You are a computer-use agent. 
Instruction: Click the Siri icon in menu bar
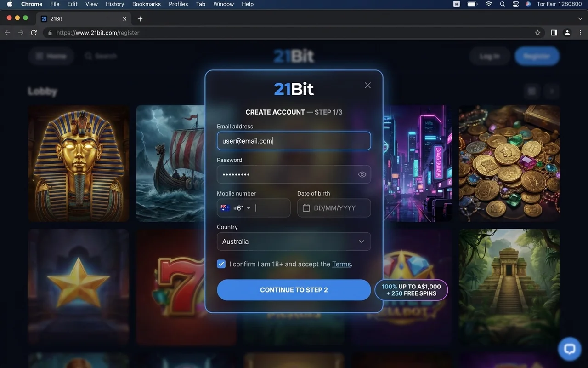(x=528, y=4)
